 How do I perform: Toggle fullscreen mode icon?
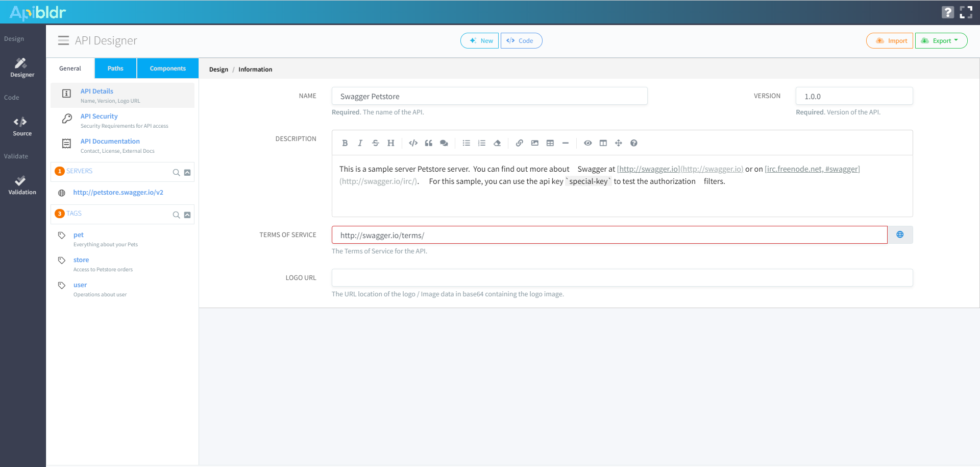pos(966,12)
